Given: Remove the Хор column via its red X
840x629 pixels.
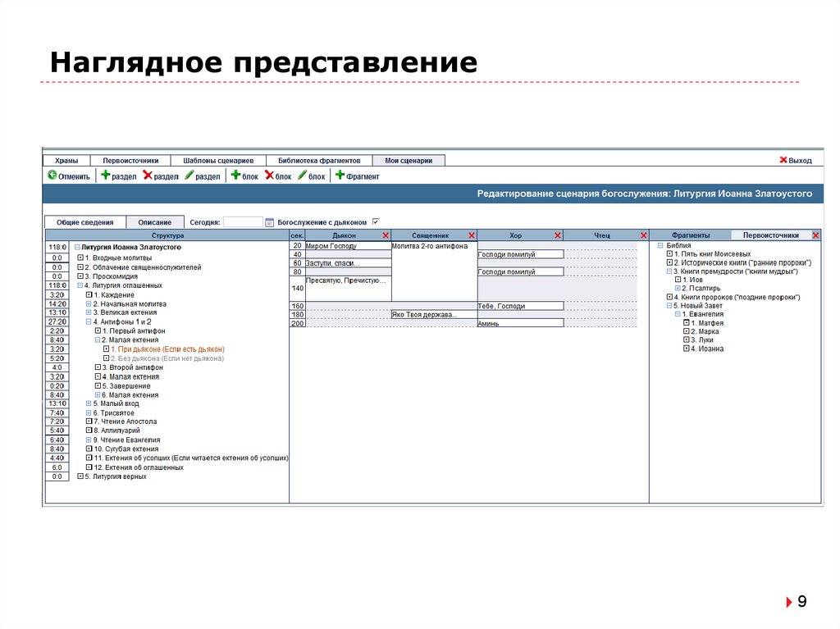Looking at the screenshot, I should point(558,235).
